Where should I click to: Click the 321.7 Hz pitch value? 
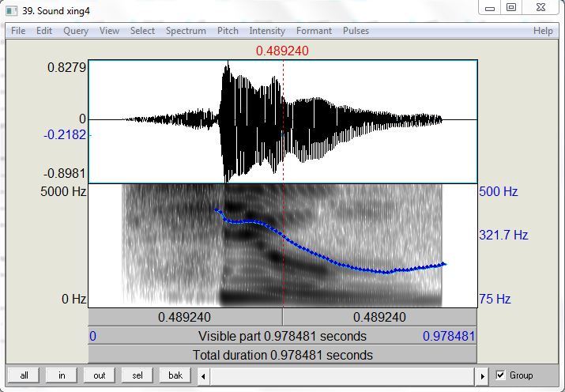pyautogui.click(x=503, y=236)
